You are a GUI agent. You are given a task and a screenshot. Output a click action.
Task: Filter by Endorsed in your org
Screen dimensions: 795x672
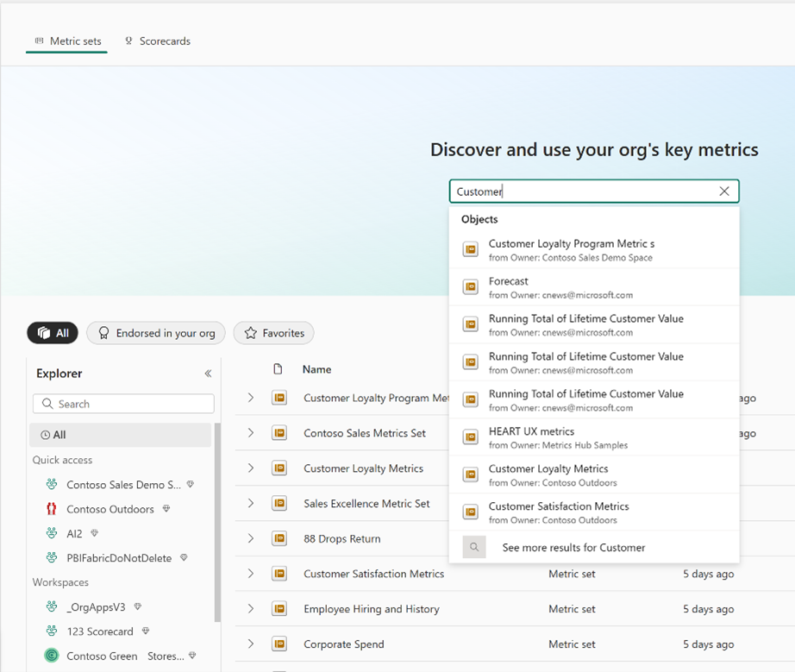point(156,333)
